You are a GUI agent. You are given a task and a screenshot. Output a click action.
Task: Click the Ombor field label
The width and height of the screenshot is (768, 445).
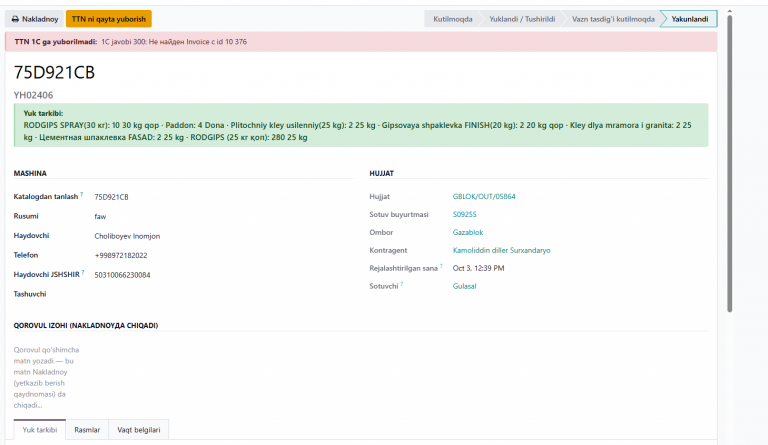coord(381,232)
